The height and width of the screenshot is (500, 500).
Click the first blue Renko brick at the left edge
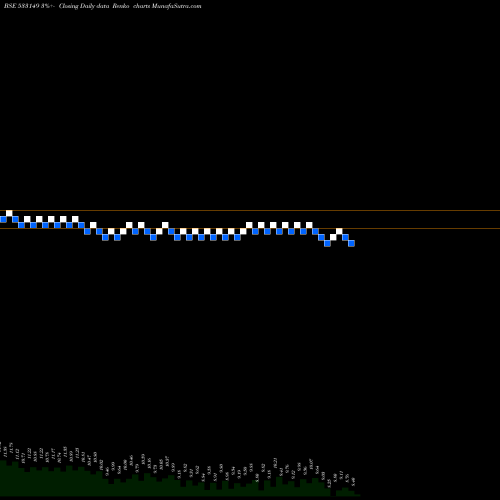coord(3,219)
